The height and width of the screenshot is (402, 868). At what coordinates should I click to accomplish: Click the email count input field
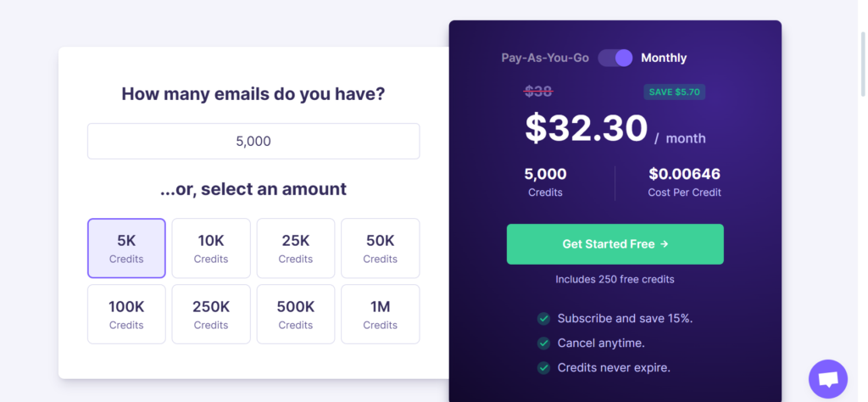pos(253,141)
